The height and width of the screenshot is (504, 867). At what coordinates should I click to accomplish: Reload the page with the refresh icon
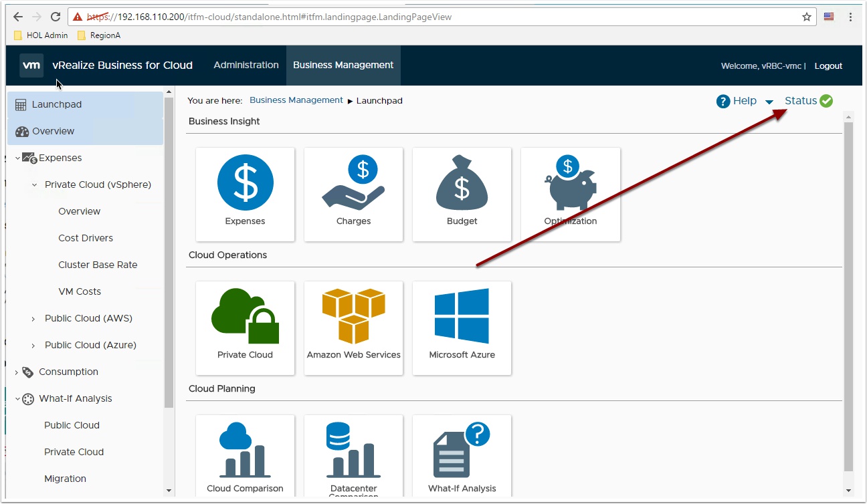coord(56,17)
